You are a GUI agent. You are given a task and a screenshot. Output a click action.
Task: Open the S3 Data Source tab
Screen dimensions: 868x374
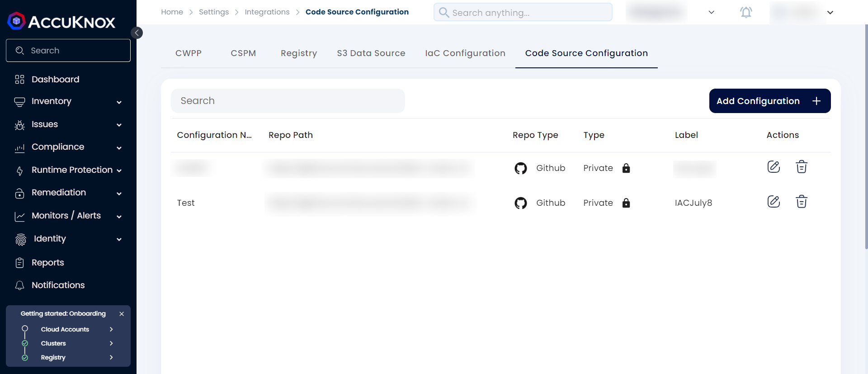[371, 53]
